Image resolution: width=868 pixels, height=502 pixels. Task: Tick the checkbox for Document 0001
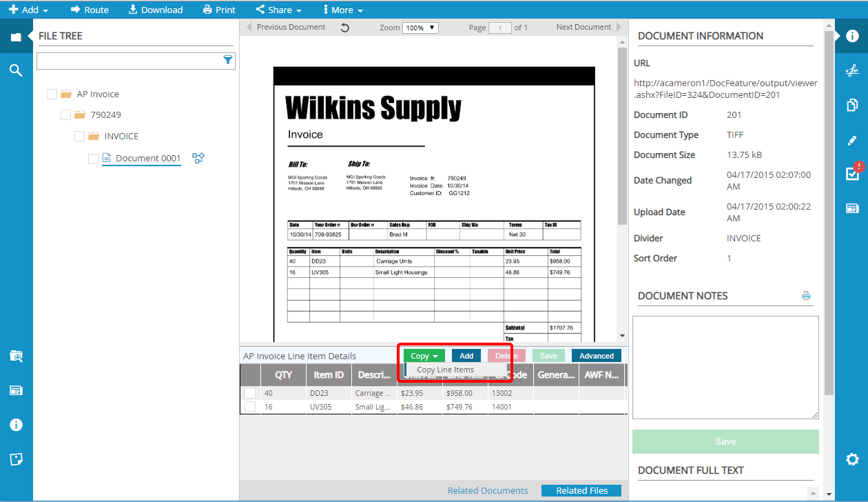point(93,159)
